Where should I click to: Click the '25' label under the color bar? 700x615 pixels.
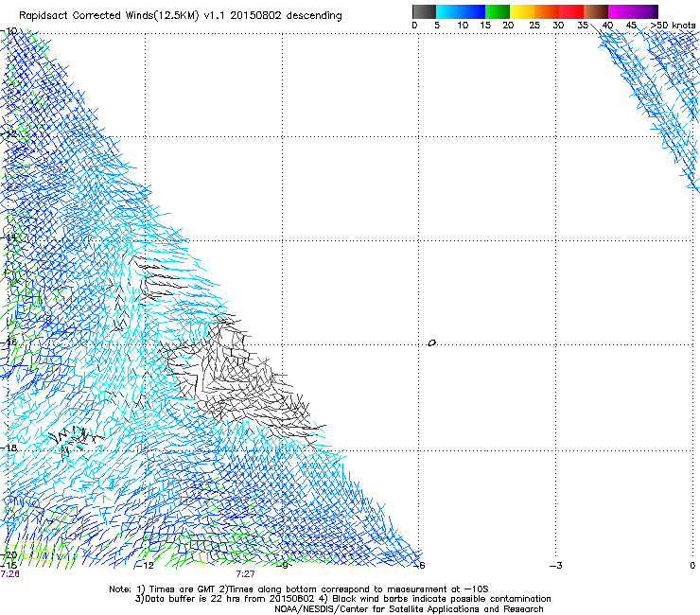(x=534, y=26)
